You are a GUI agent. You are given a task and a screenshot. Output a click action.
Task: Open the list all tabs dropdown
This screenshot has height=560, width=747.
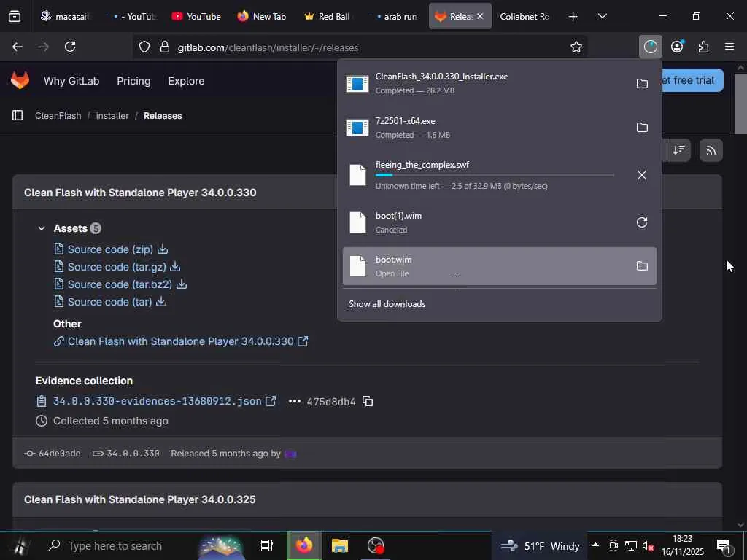click(602, 16)
